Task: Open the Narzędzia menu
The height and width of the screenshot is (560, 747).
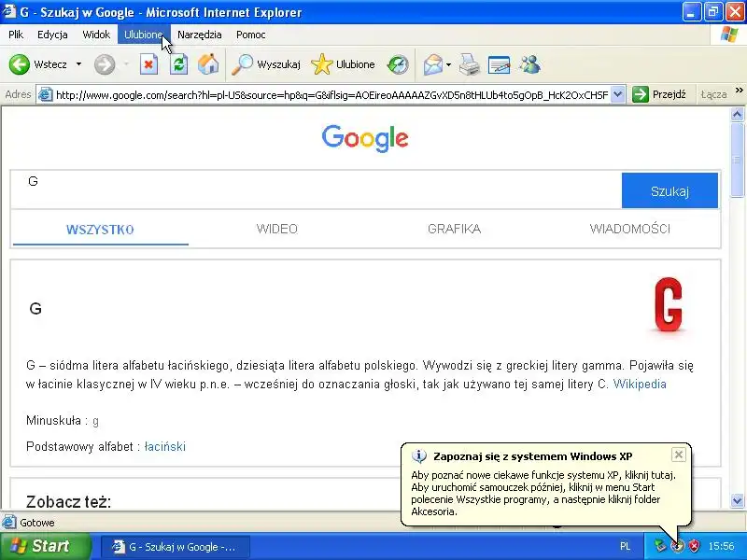Action: tap(199, 35)
